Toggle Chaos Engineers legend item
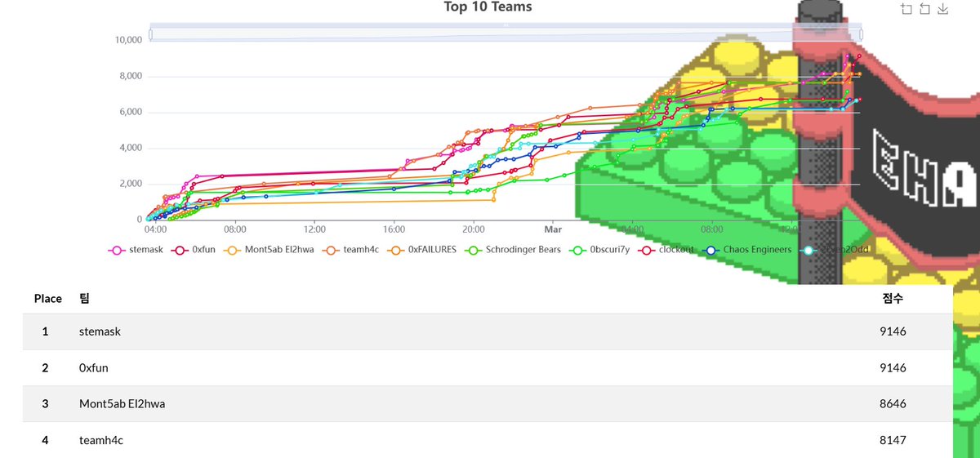The height and width of the screenshot is (458, 980). click(746, 250)
